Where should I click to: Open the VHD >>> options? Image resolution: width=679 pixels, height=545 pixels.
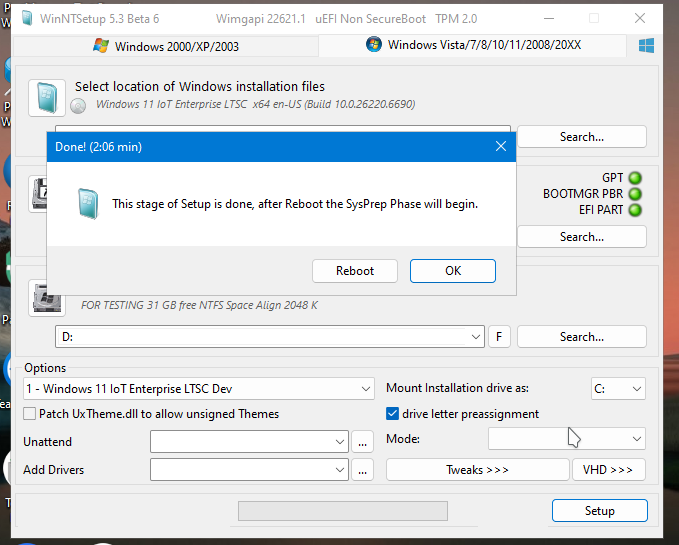[608, 470]
